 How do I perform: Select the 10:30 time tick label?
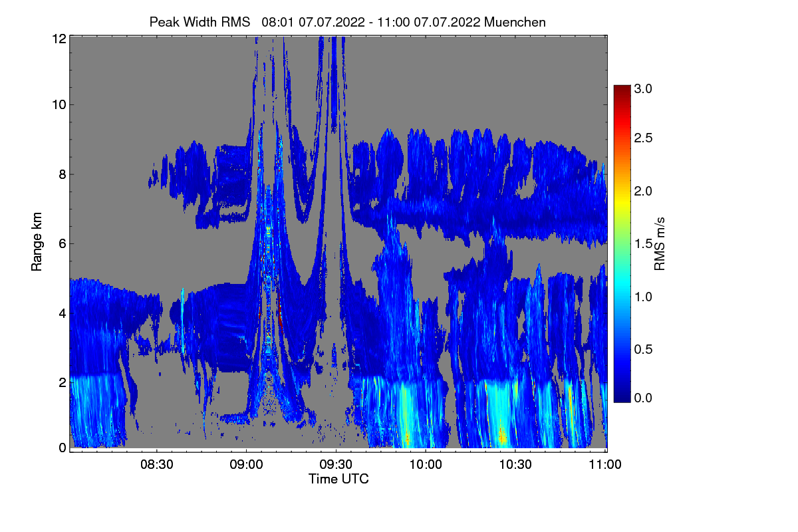[516, 465]
